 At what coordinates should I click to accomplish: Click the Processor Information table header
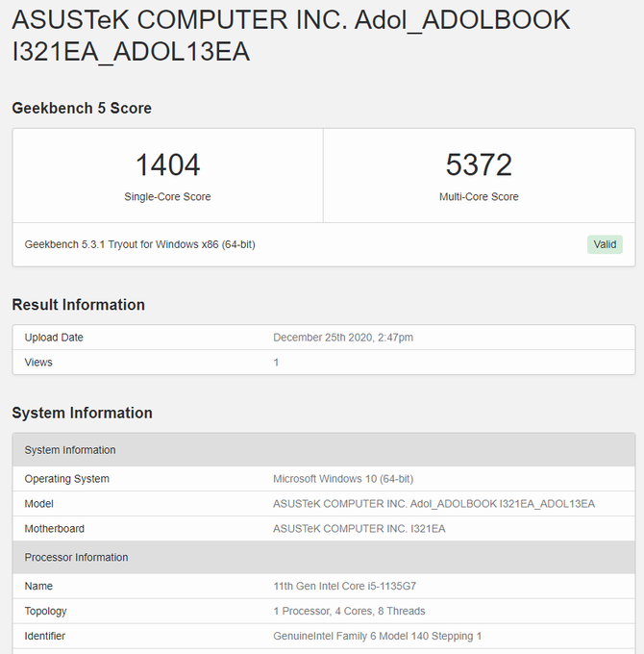point(76,558)
